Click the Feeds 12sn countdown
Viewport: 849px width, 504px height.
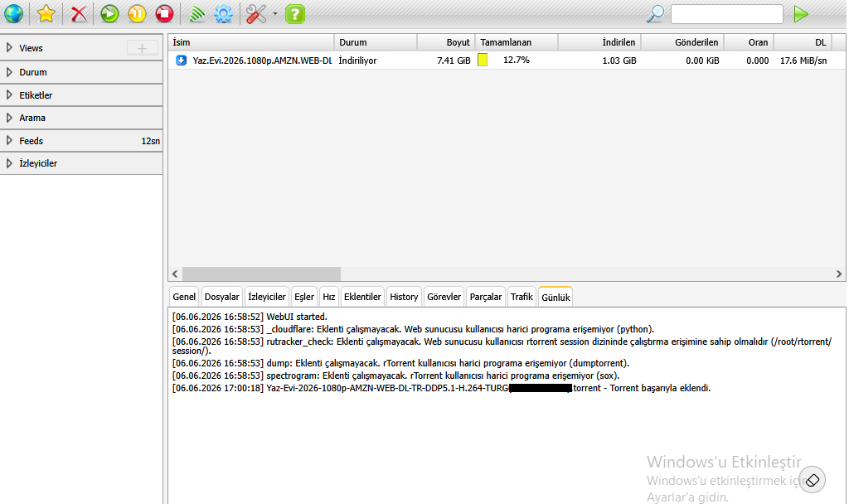pos(151,141)
